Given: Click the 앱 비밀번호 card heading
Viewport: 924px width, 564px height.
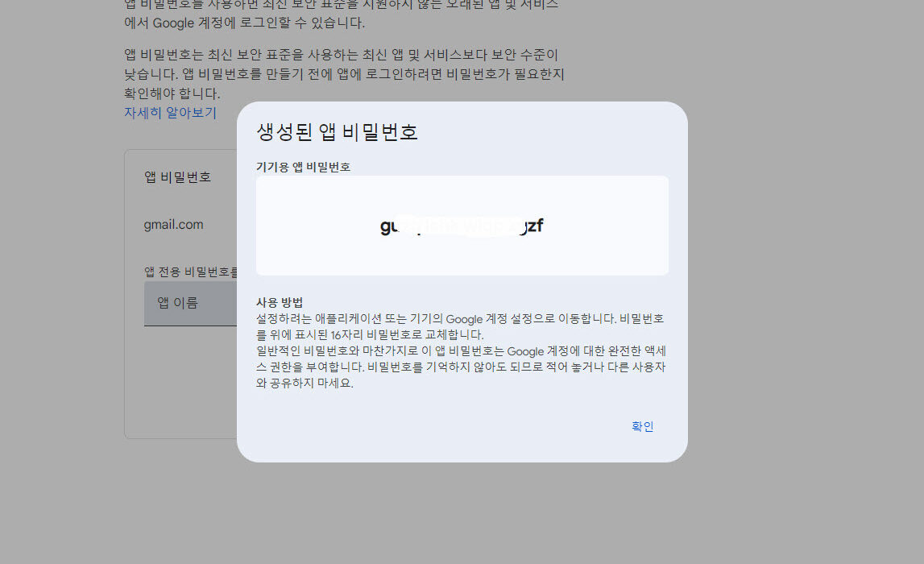Looking at the screenshot, I should coord(177,176).
